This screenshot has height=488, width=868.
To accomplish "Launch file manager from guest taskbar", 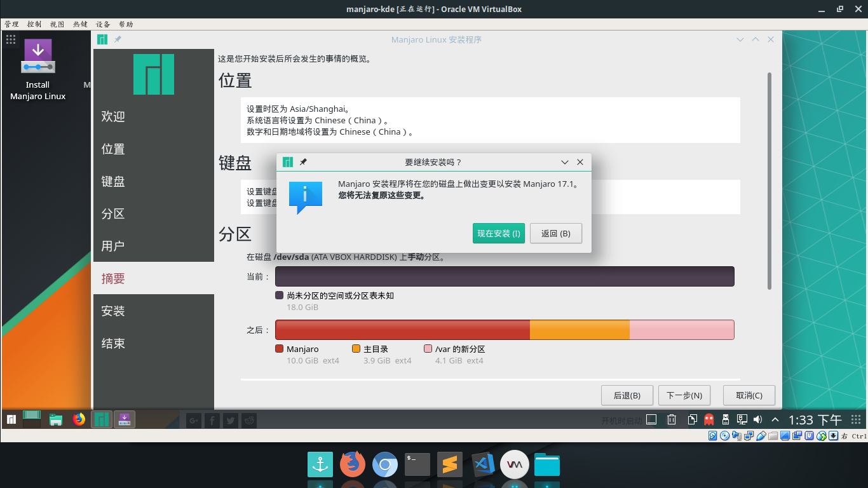I will [x=56, y=419].
